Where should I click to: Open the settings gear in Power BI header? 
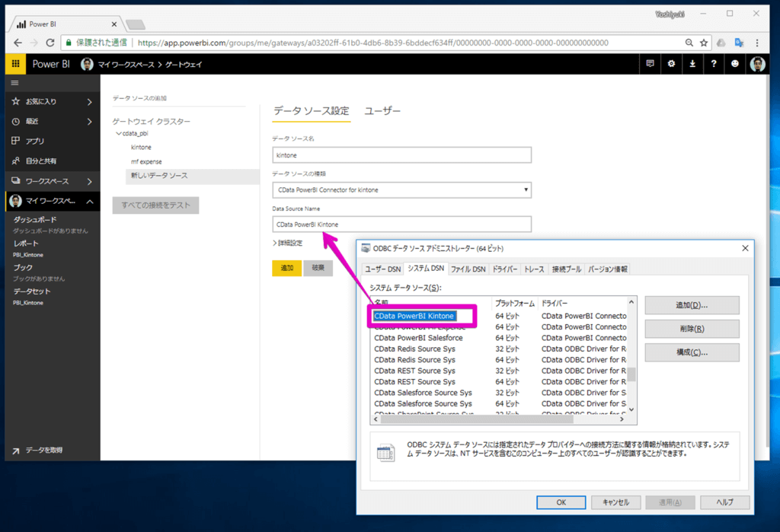point(671,64)
